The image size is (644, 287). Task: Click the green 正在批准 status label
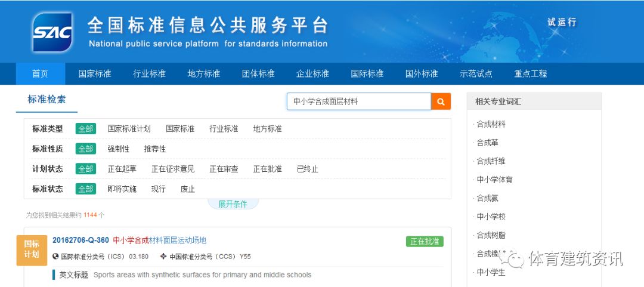tap(425, 242)
